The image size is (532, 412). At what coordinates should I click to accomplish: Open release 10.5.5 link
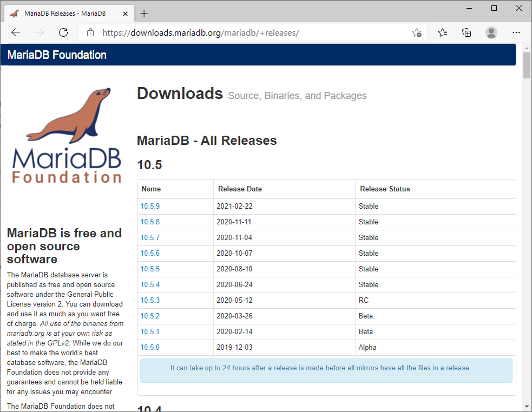[x=150, y=269]
